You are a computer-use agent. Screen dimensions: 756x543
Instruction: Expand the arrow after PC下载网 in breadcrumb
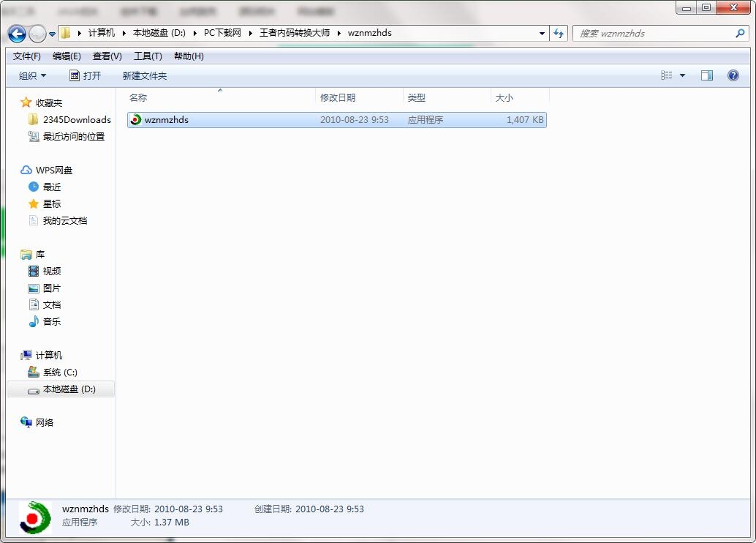point(250,33)
